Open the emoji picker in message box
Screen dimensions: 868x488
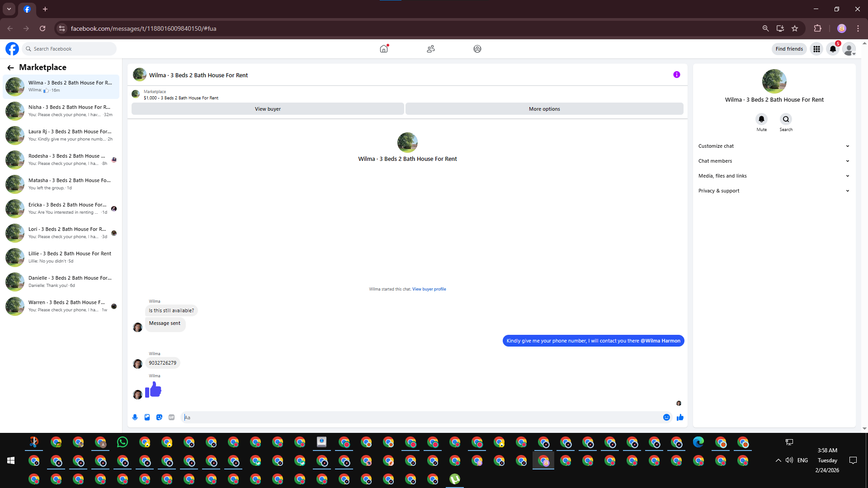click(x=666, y=418)
